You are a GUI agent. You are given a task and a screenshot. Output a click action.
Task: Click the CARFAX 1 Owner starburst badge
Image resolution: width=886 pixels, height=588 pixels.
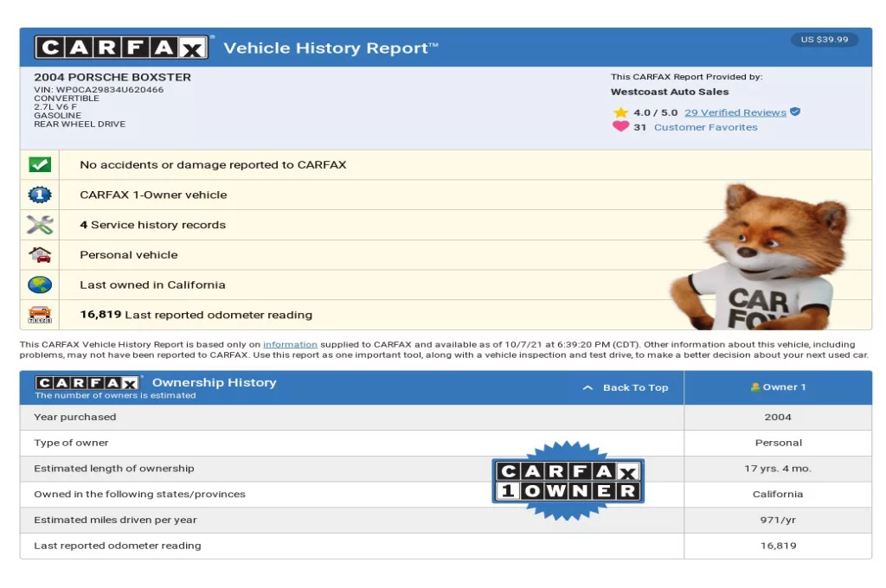[568, 482]
